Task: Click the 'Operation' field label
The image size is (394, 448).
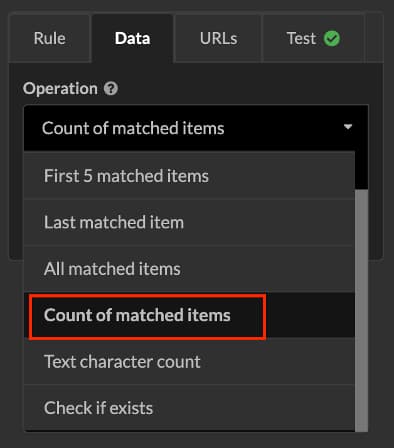Action: [60, 89]
